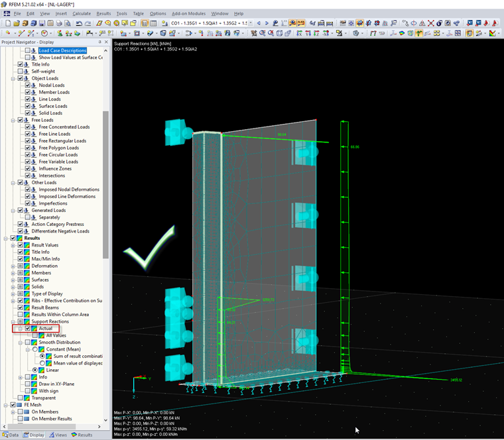Click the Redo arrow icon
504x440 pixels.
88,23
